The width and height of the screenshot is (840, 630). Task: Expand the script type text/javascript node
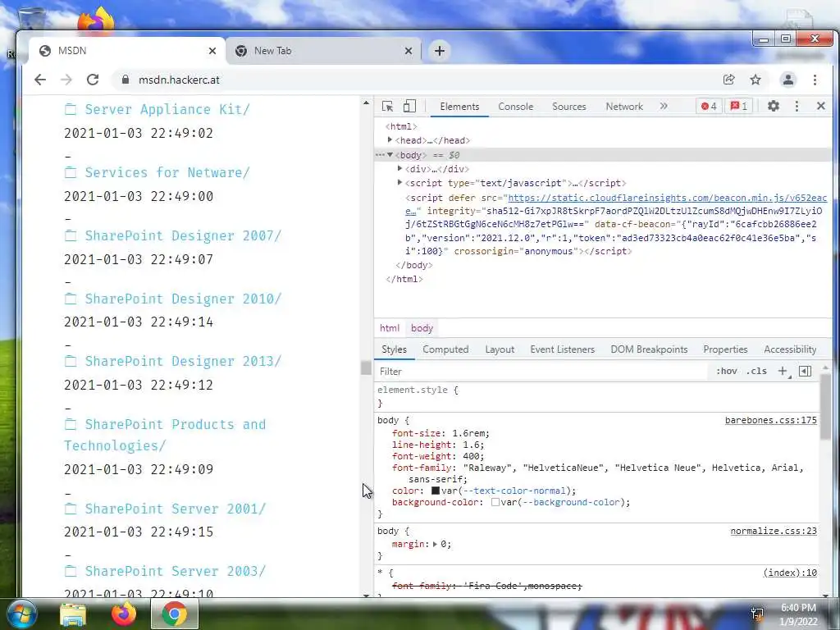pyautogui.click(x=399, y=183)
